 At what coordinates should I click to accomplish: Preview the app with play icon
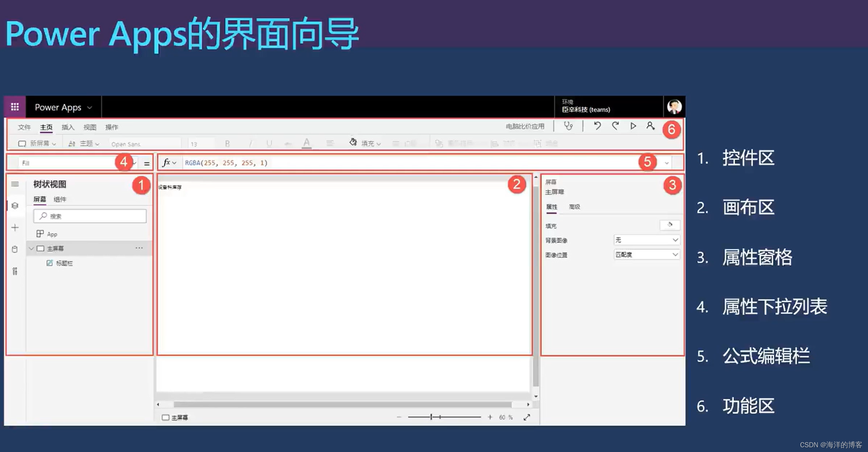[x=633, y=126]
